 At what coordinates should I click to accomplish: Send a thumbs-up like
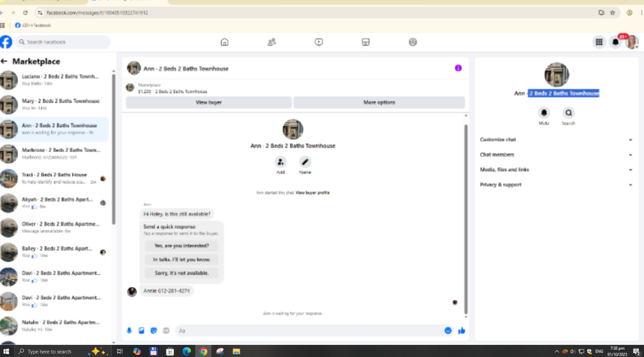(x=461, y=331)
